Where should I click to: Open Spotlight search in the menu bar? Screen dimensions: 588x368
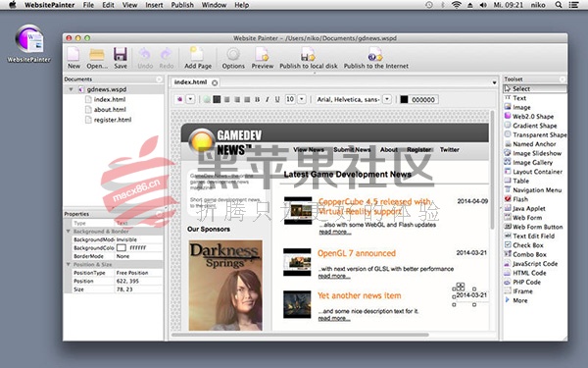(x=559, y=5)
